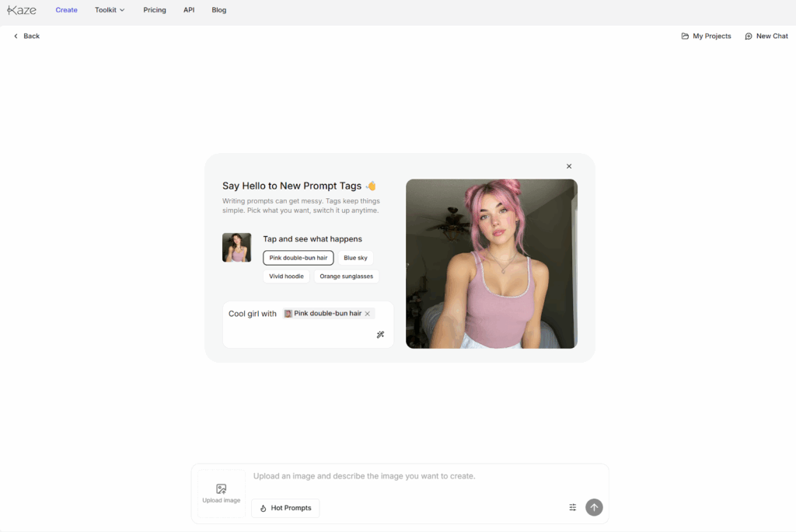
Task: Select the Pink double-bun hair tag
Action: pyautogui.click(x=298, y=258)
